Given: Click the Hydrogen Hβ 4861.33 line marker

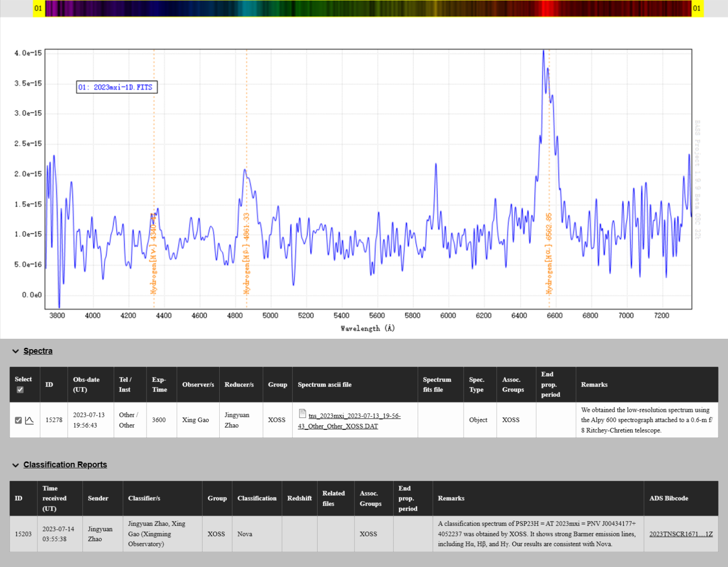Looking at the screenshot, I should point(247,253).
